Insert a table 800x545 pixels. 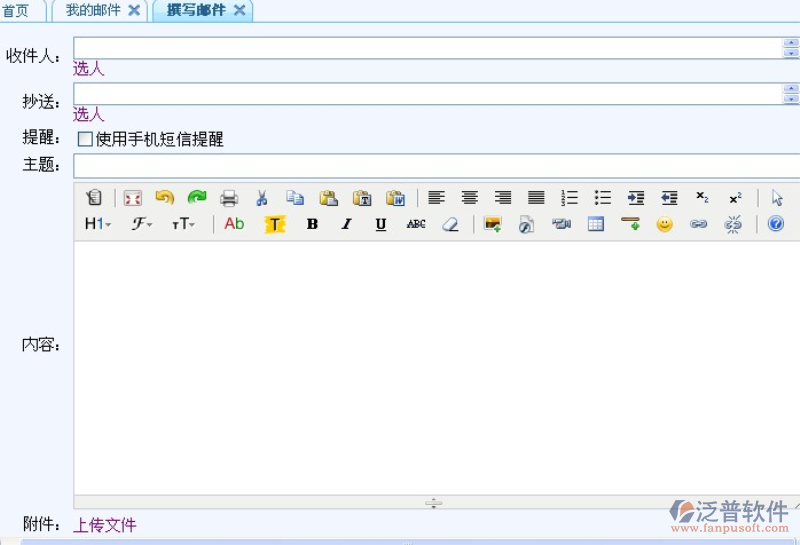pos(595,224)
